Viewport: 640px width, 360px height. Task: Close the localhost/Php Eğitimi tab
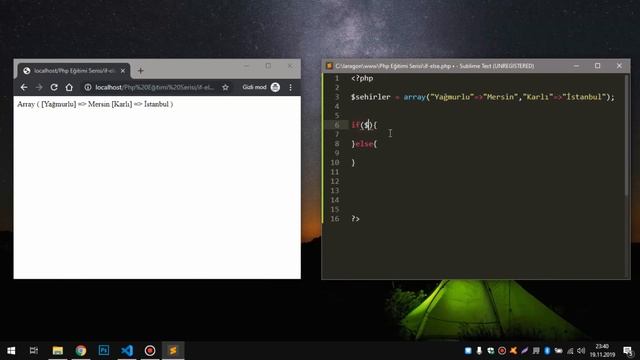123,71
